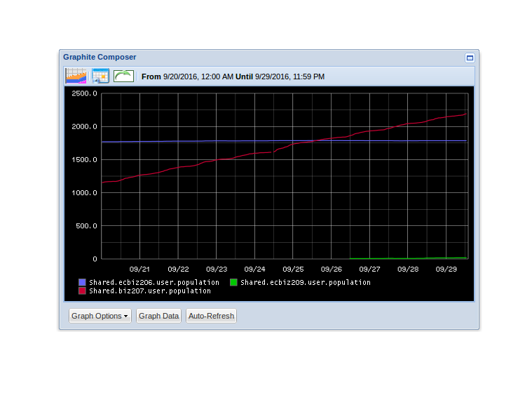Click the 09/29 x-axis date label
The width and height of the screenshot is (532, 393).
tap(446, 269)
